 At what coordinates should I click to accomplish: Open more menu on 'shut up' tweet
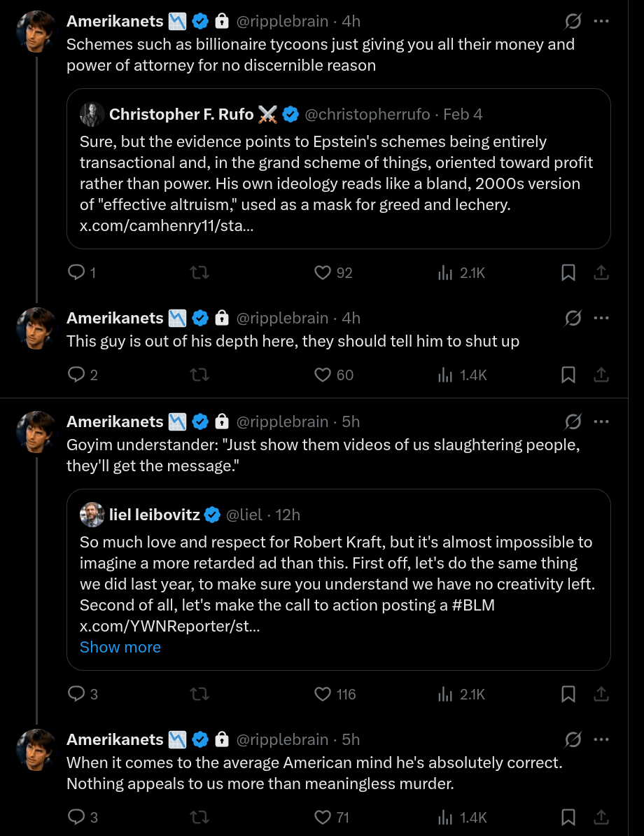pyautogui.click(x=601, y=318)
